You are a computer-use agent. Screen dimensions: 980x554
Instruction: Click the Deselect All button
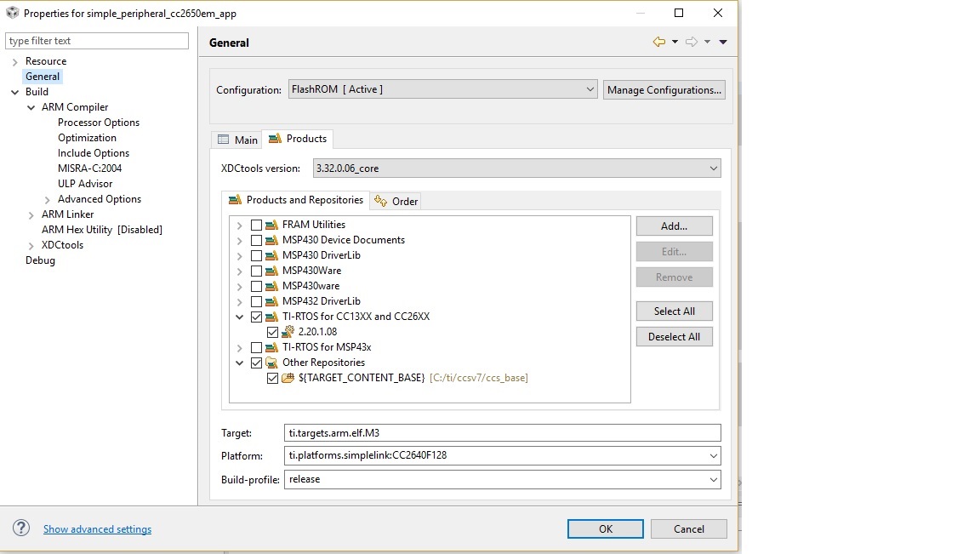[x=674, y=337]
